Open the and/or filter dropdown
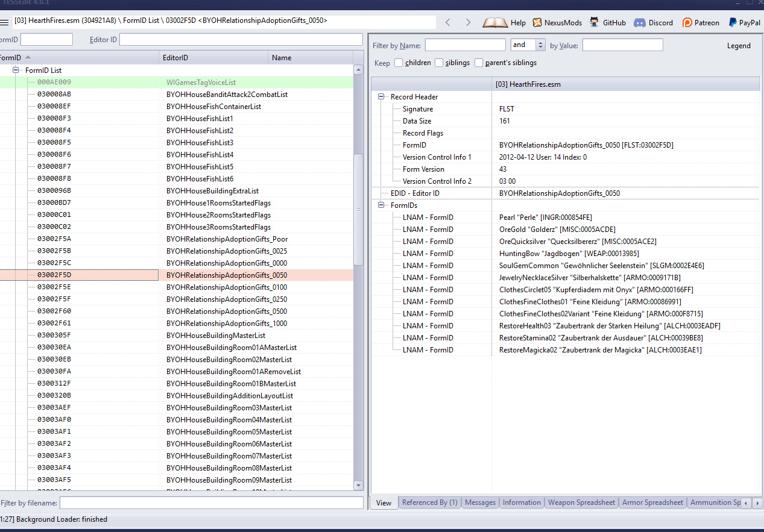764x532 pixels. tap(540, 45)
